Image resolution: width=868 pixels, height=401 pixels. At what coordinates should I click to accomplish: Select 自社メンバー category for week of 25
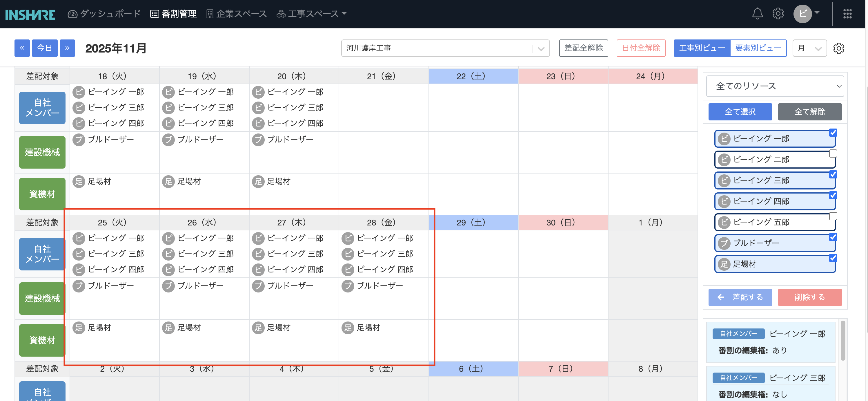click(42, 254)
